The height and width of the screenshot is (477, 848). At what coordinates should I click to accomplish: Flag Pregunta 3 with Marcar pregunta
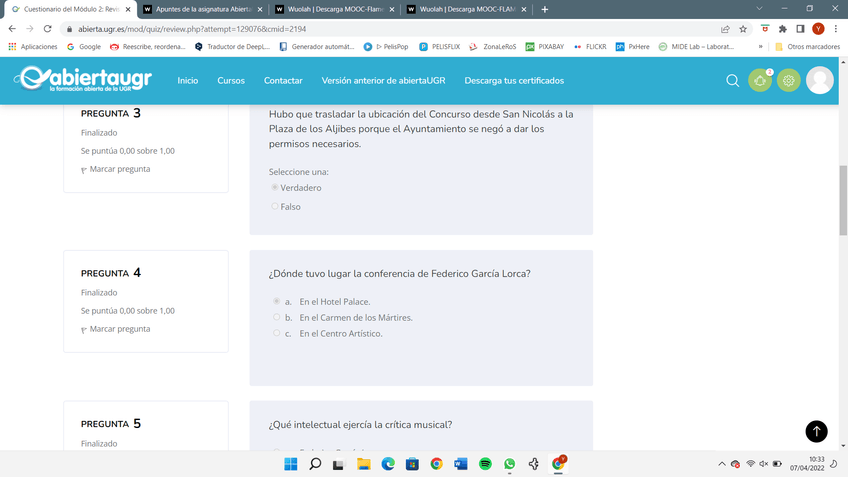point(116,169)
